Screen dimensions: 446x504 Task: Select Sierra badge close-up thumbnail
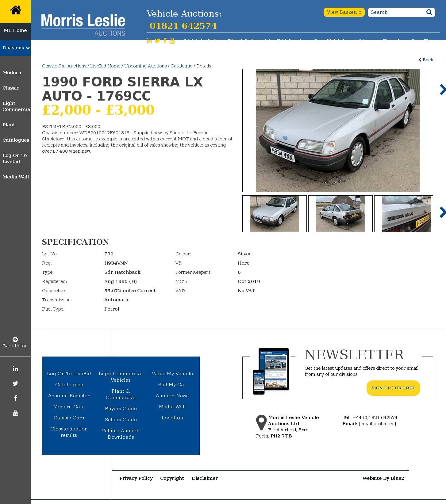(404, 214)
